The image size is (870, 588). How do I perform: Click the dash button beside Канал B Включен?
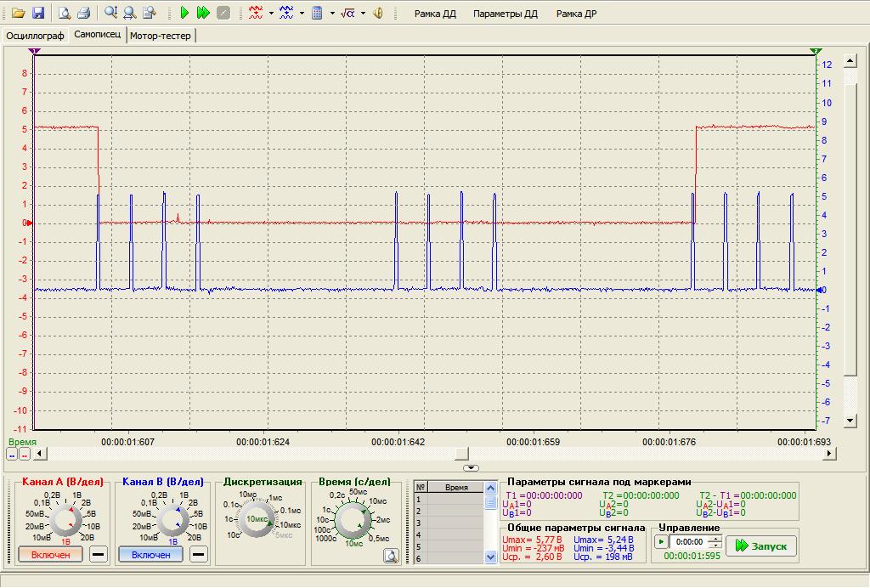tap(199, 554)
